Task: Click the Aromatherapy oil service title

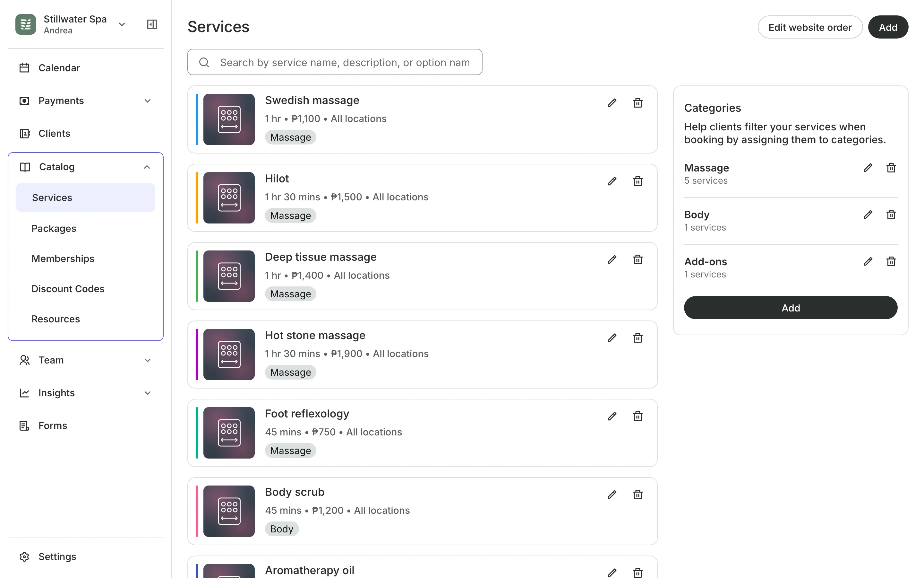Action: 310,570
